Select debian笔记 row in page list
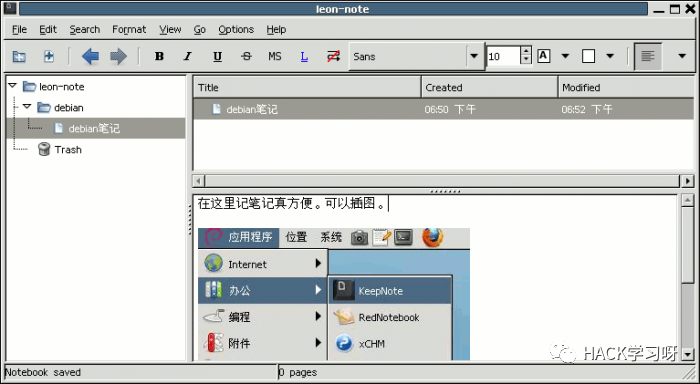This screenshot has width=700, height=384. pos(444,109)
